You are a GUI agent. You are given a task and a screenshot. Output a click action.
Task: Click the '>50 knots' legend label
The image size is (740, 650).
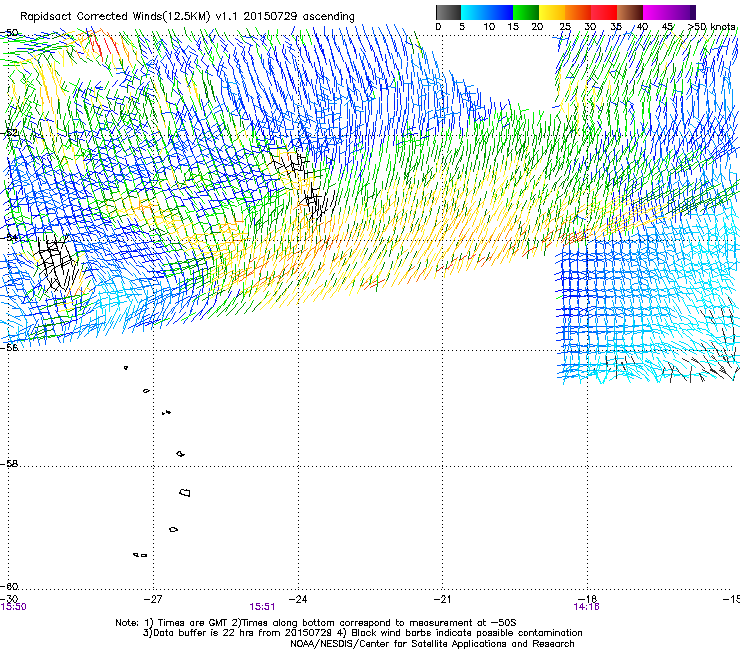(x=711, y=27)
